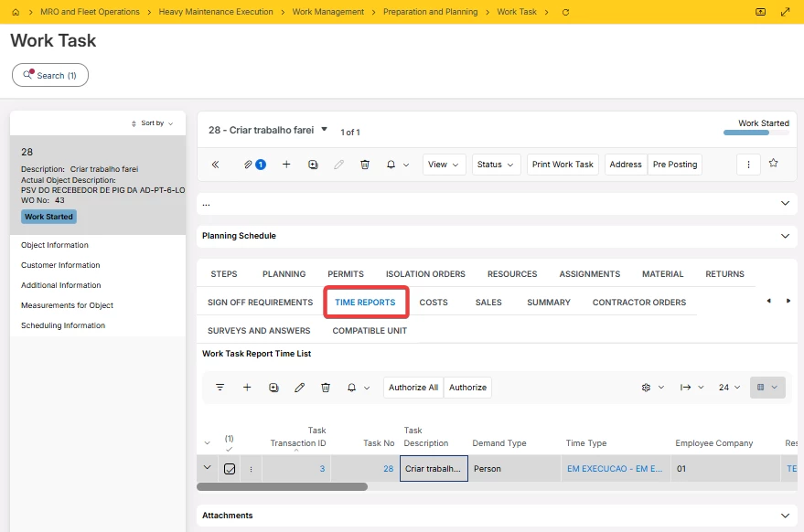Open the COSTS tab
Viewport: 804px width, 532px height.
pyautogui.click(x=434, y=303)
